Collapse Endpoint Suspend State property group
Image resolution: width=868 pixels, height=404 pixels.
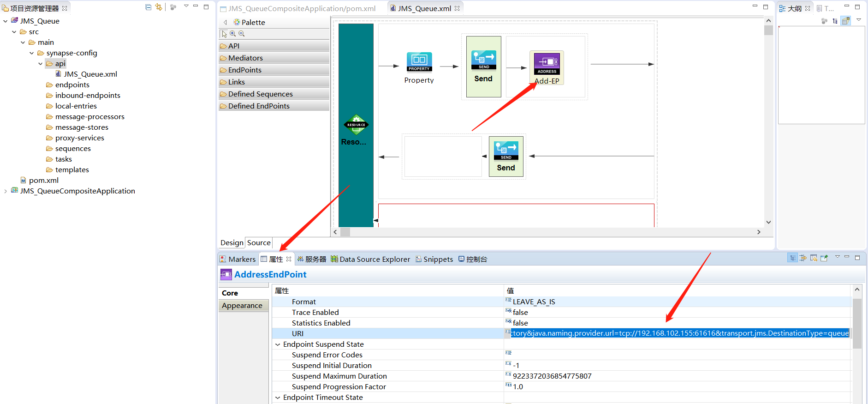(278, 344)
